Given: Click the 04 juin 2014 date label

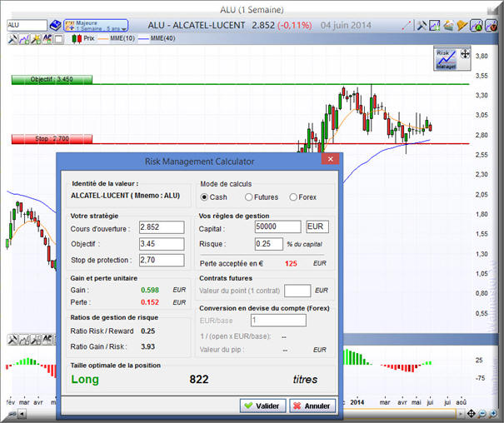Looking at the screenshot, I should (346, 25).
